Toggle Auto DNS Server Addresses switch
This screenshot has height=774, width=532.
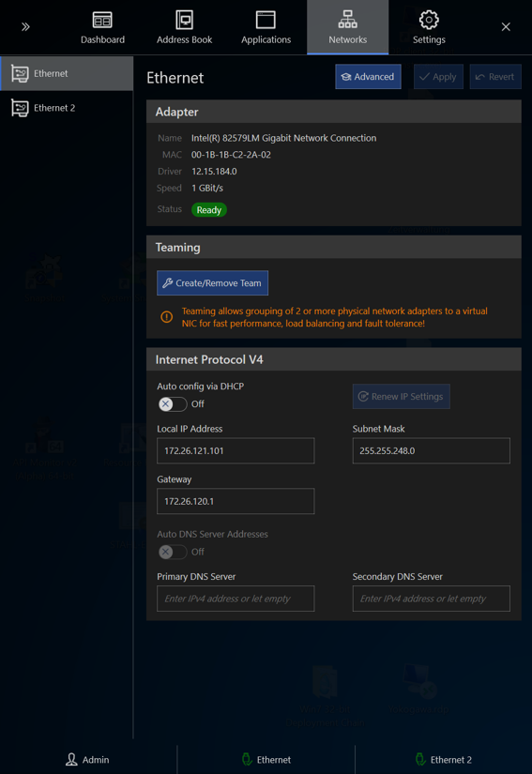(x=173, y=552)
